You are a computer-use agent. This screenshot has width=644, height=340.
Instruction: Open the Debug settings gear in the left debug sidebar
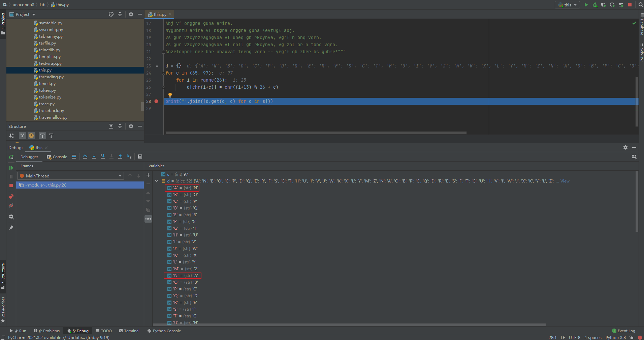pos(11,217)
